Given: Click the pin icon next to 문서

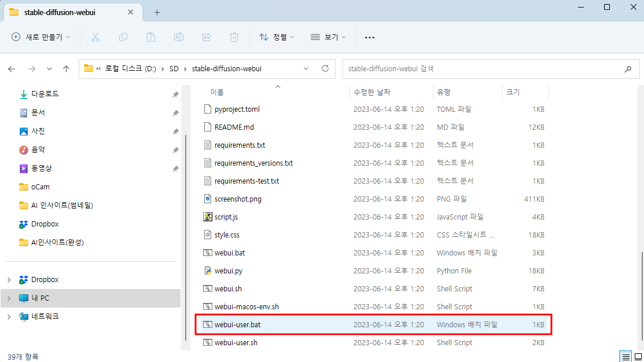Looking at the screenshot, I should pyautogui.click(x=175, y=113).
